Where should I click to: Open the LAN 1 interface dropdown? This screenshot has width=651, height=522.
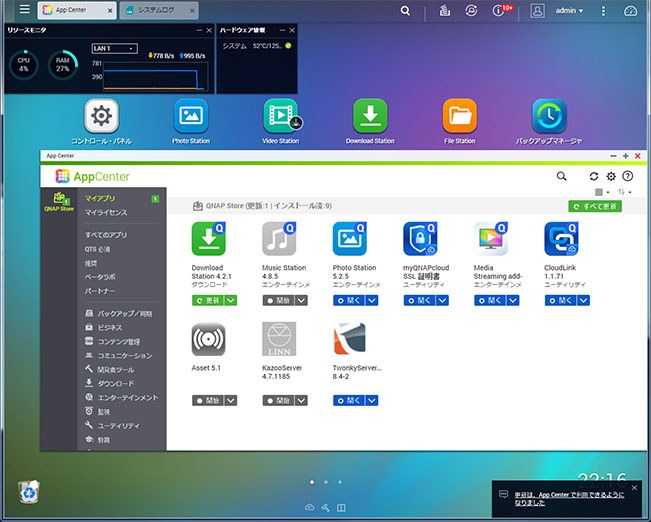[x=115, y=49]
